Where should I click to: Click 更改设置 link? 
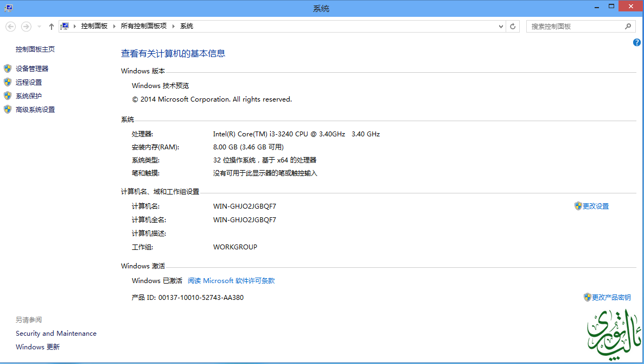[596, 206]
